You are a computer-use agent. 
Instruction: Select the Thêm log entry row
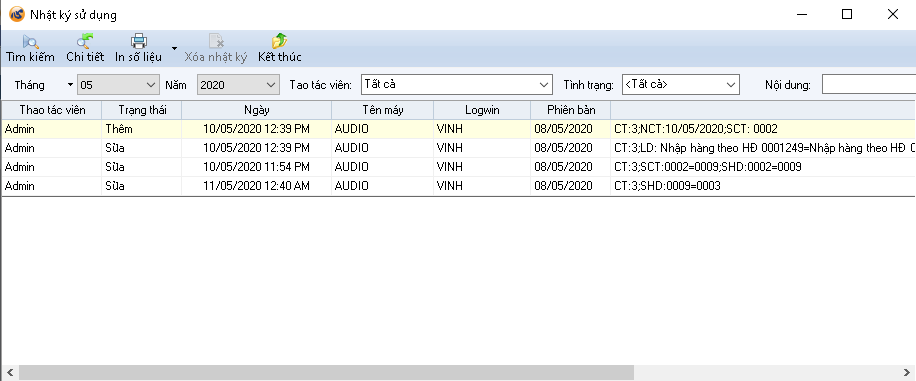pyautogui.click(x=459, y=129)
